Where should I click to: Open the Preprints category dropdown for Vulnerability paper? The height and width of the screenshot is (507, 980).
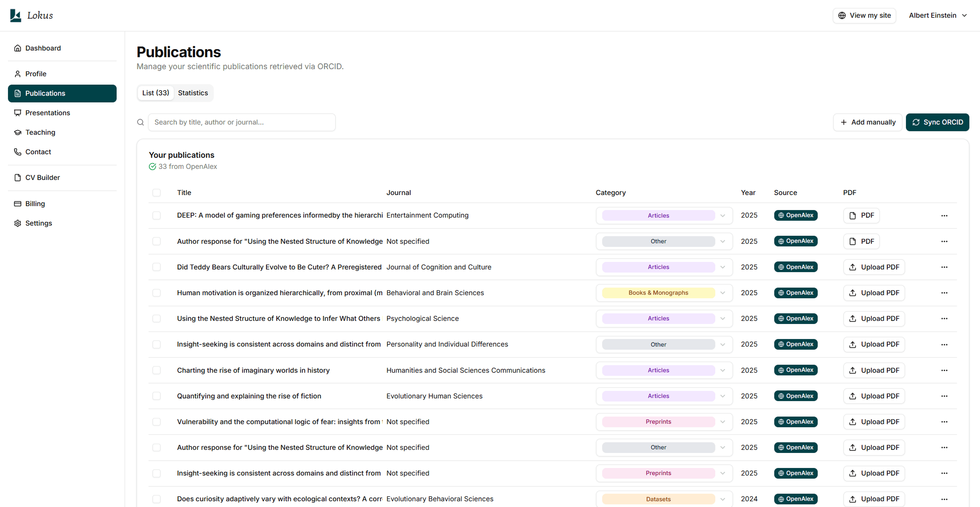point(664,422)
